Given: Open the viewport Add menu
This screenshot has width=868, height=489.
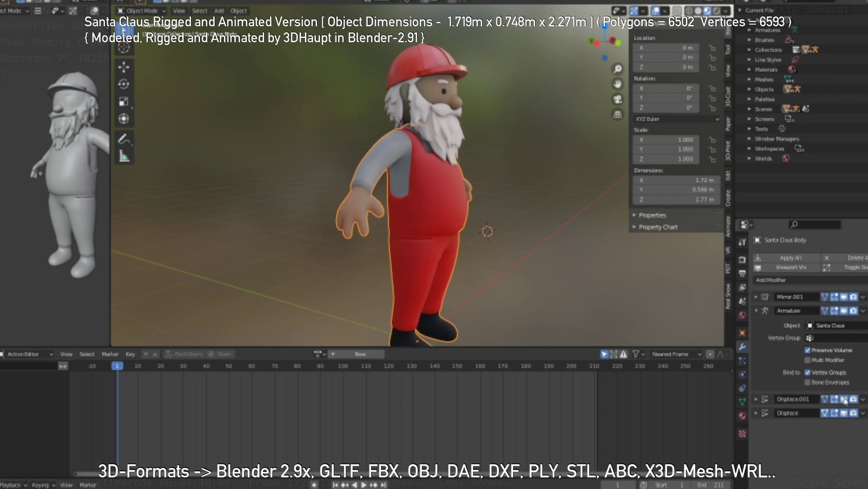Looking at the screenshot, I should click(219, 11).
